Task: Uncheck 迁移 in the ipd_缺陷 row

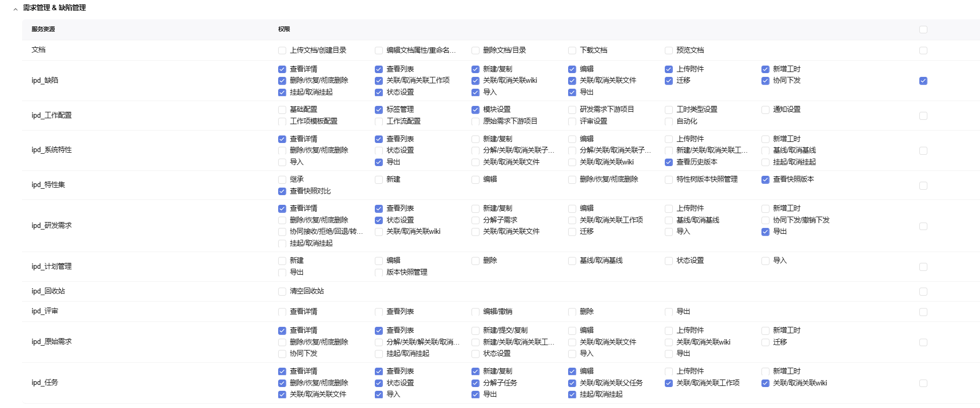Action: 669,81
